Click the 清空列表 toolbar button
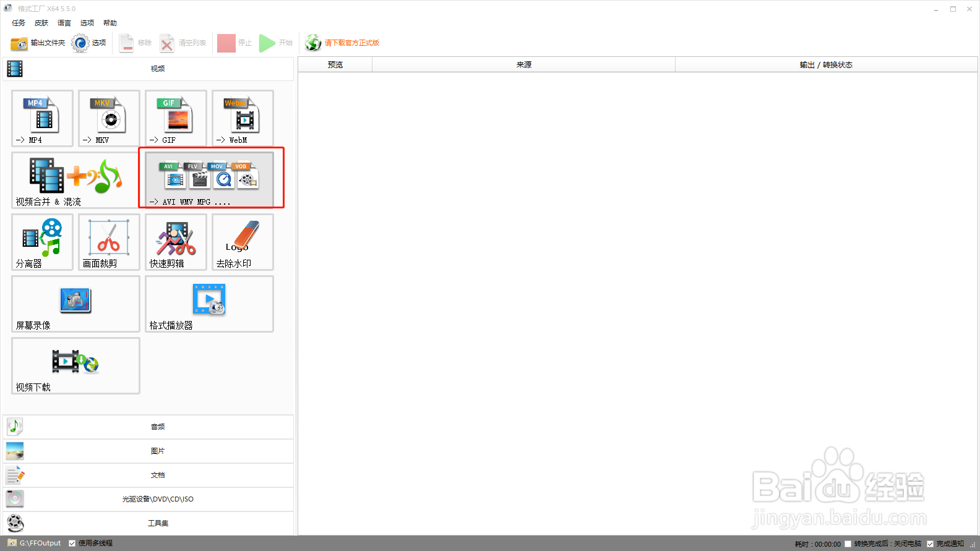Viewport: 980px width, 551px height. click(183, 43)
